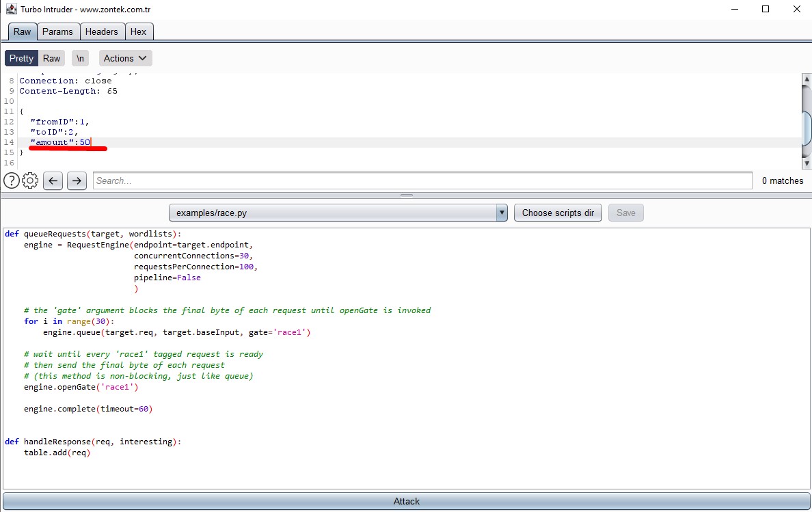Switch the editor to Raw display mode

click(x=51, y=58)
